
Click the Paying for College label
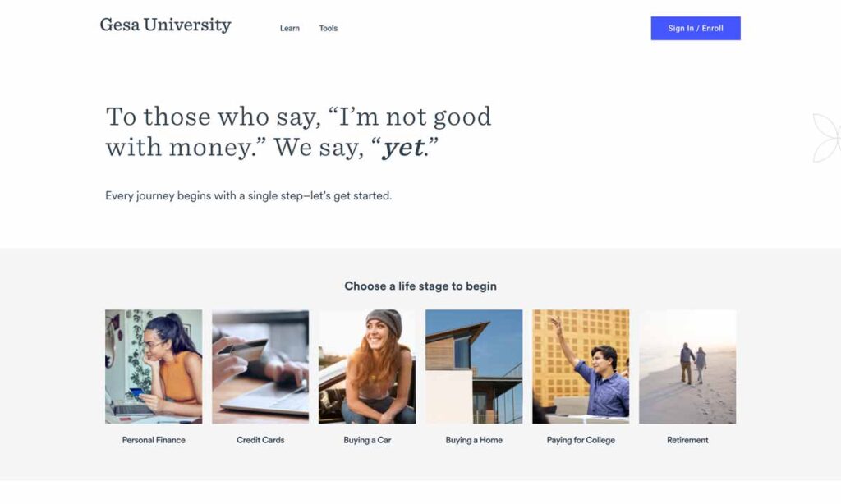[581, 440]
